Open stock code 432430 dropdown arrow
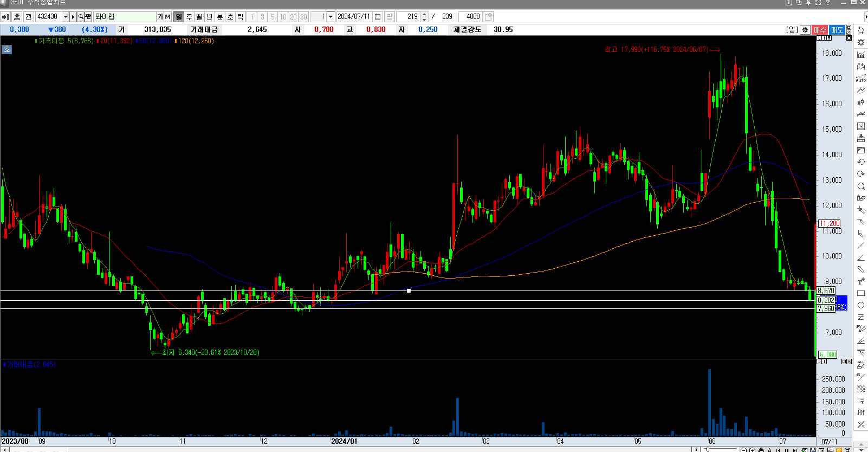 point(66,17)
